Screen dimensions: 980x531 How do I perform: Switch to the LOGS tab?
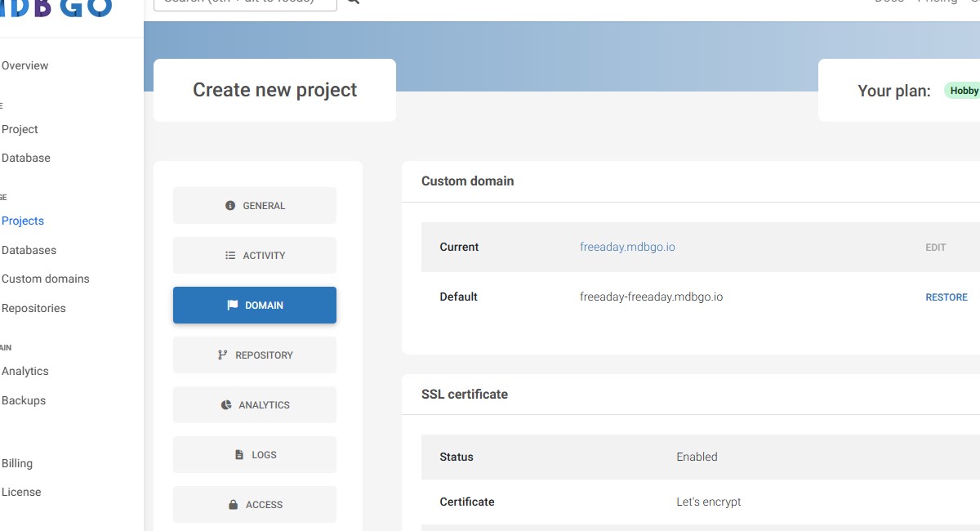pyautogui.click(x=255, y=455)
